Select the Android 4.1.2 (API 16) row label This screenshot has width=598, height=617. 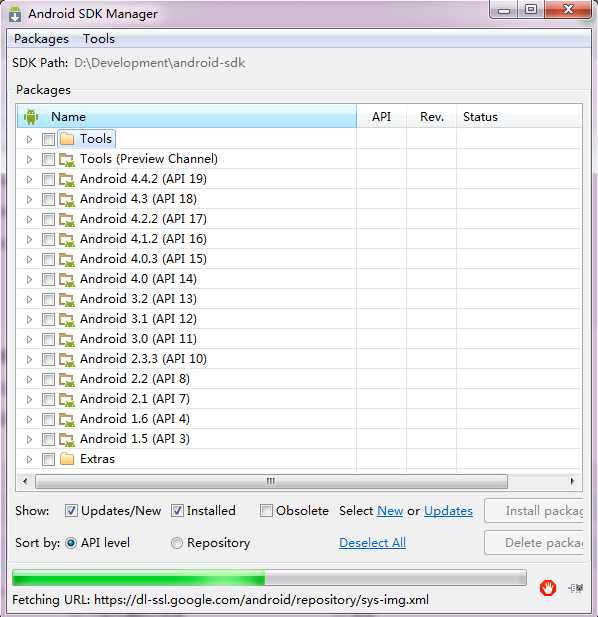point(143,239)
